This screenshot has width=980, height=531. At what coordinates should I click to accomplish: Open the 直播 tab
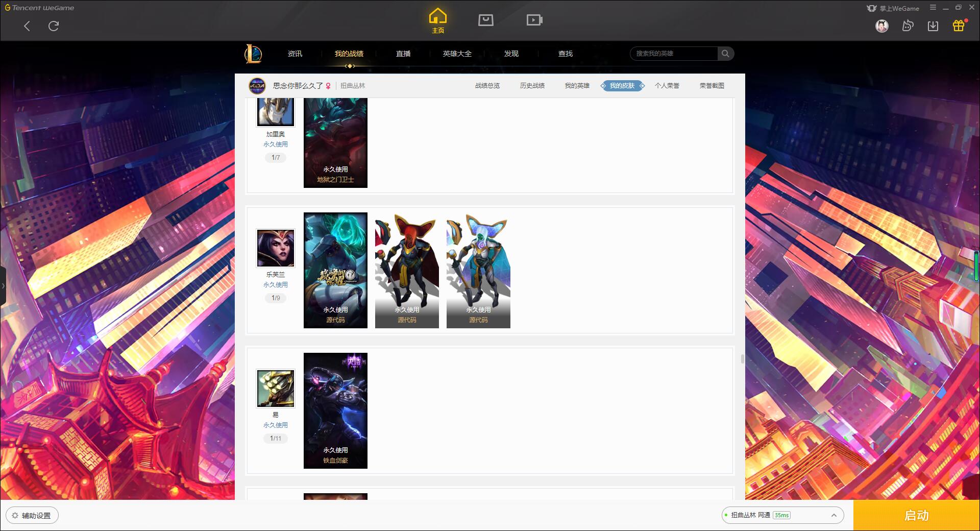click(x=403, y=54)
